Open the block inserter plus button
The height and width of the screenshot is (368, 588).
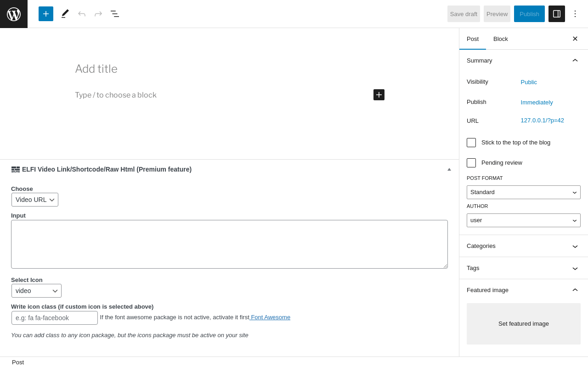coord(46,14)
